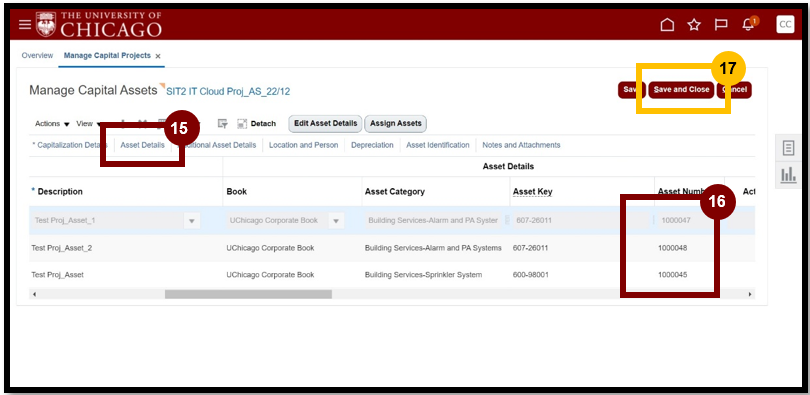This screenshot has height=395, width=810.
Task: Click UChicago Corporate Book in Test Proj_Asset_2 row
Action: pyautogui.click(x=270, y=248)
